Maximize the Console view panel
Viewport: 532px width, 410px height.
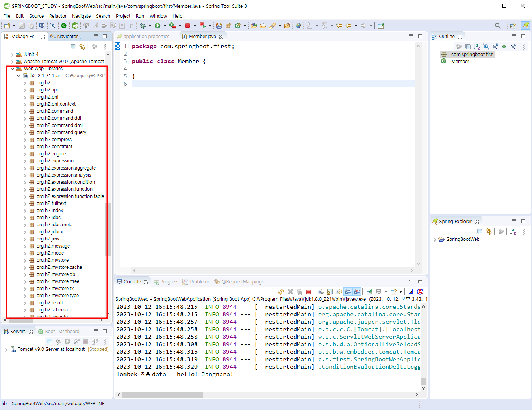tap(420, 281)
